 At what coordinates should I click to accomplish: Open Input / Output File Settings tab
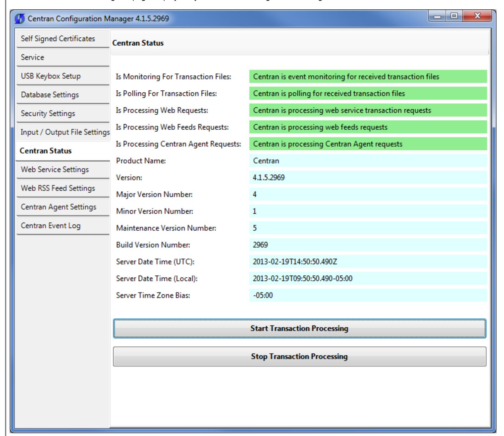pos(63,132)
